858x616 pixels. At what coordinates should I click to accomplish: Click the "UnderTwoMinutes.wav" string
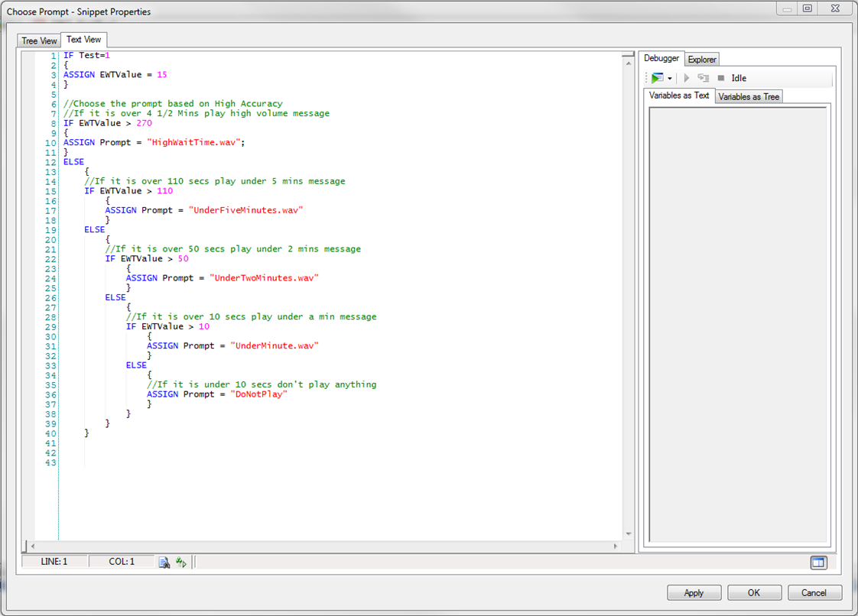point(265,278)
